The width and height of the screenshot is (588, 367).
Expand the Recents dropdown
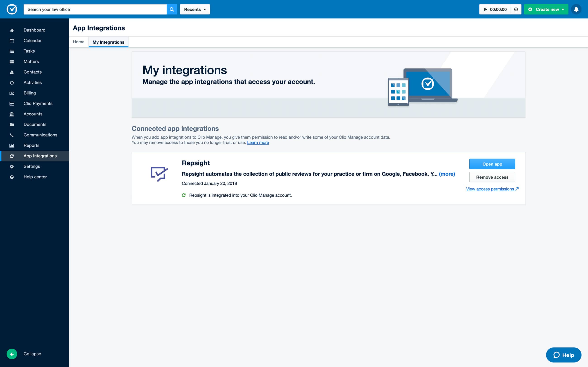[x=195, y=9]
